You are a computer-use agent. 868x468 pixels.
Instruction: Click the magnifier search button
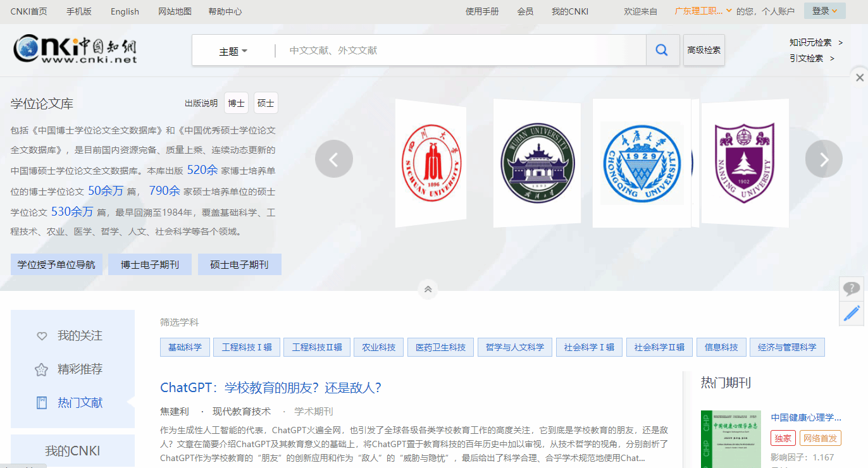coord(662,50)
